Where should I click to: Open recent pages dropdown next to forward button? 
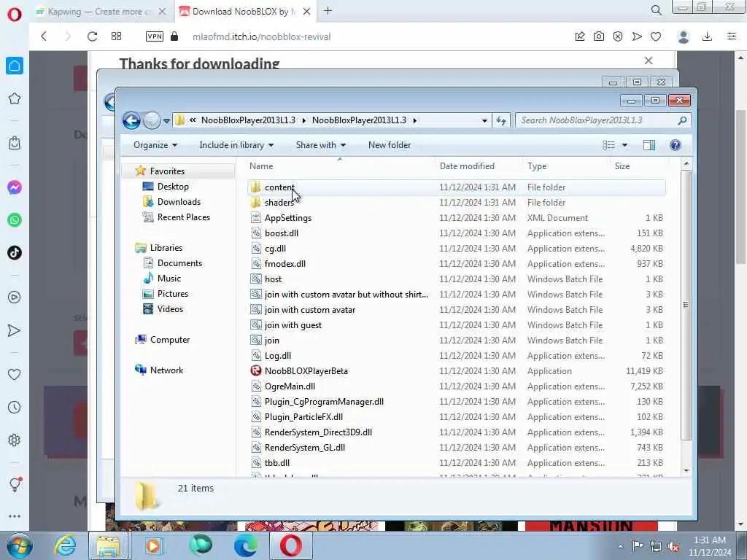167,120
